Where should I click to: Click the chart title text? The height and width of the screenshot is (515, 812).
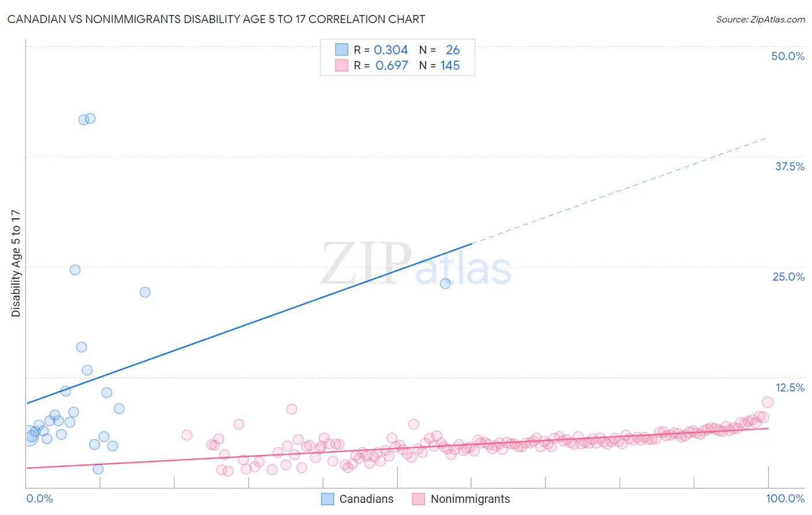pos(216,19)
